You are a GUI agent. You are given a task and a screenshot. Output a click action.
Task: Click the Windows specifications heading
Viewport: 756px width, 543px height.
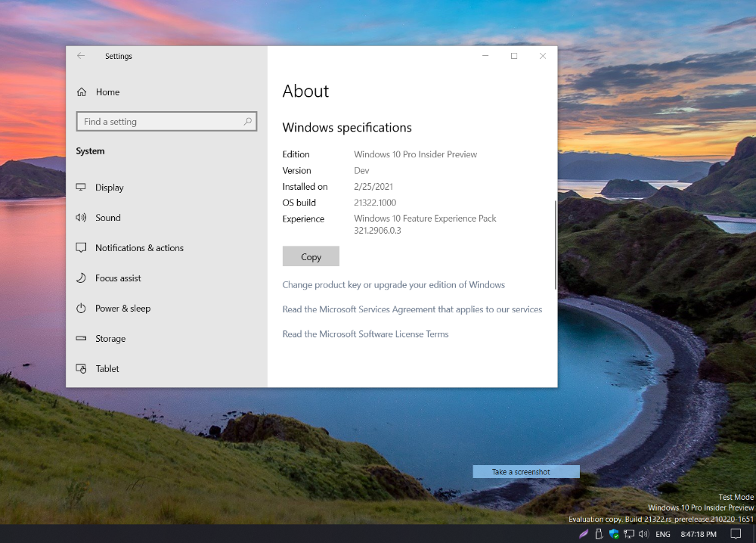click(x=347, y=127)
